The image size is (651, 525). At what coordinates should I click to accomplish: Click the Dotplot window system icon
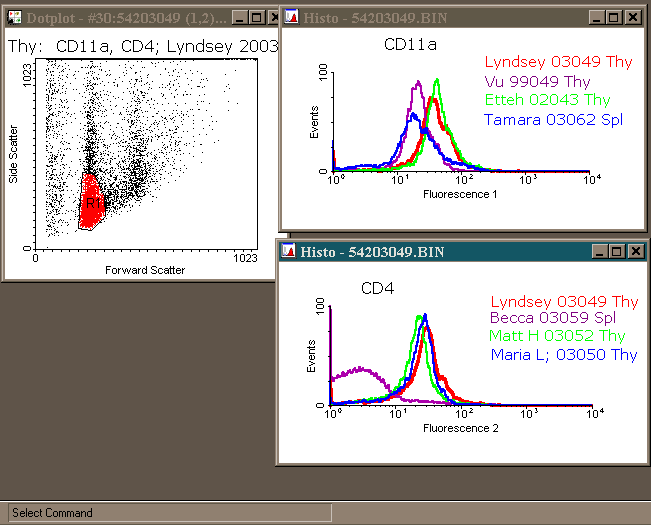click(x=14, y=18)
